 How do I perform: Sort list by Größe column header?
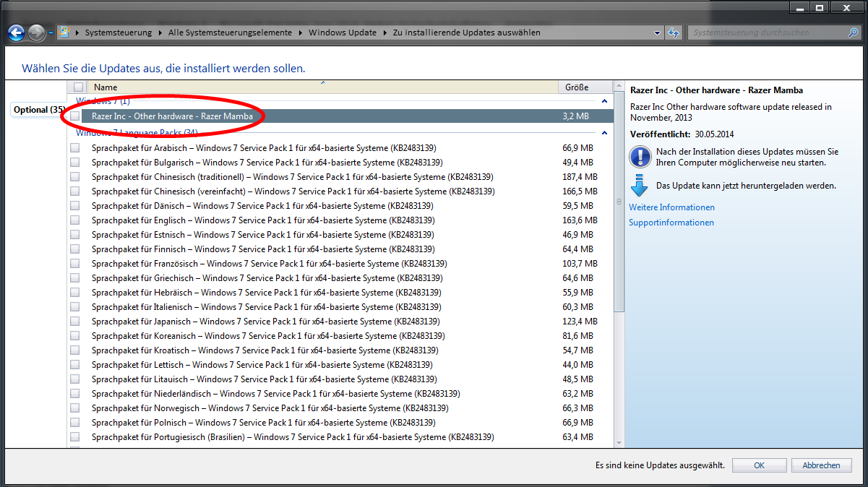coord(585,87)
